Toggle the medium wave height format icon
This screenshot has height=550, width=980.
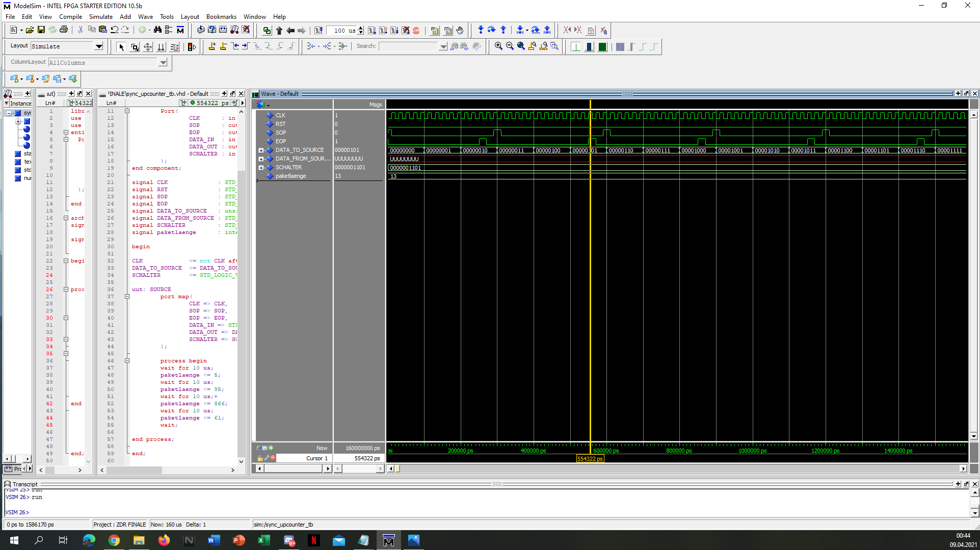click(x=589, y=47)
